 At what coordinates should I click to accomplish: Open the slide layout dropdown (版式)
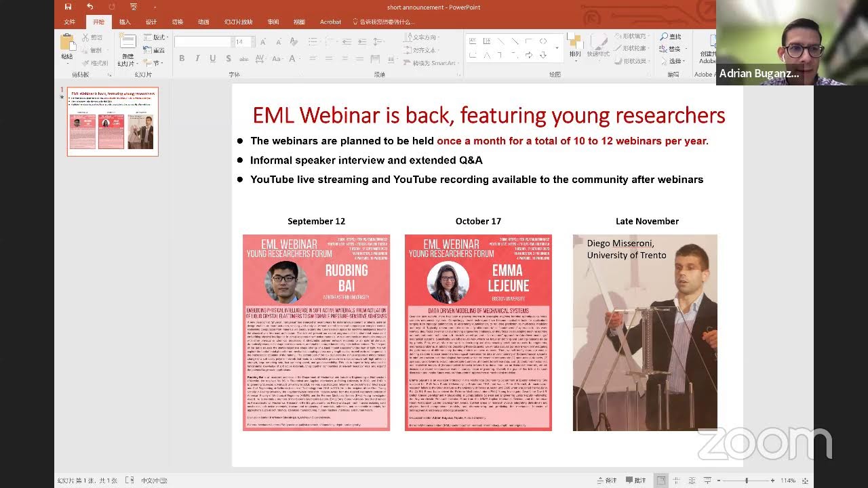155,37
